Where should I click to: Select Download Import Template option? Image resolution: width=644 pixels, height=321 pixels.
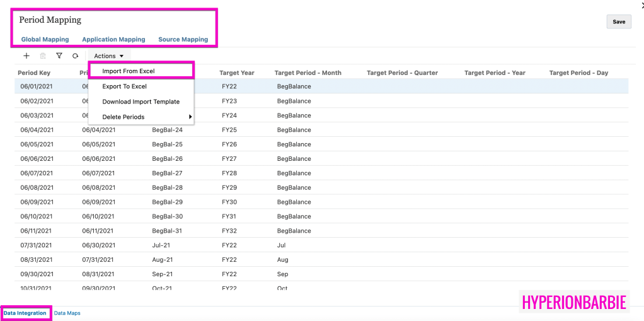click(x=141, y=102)
